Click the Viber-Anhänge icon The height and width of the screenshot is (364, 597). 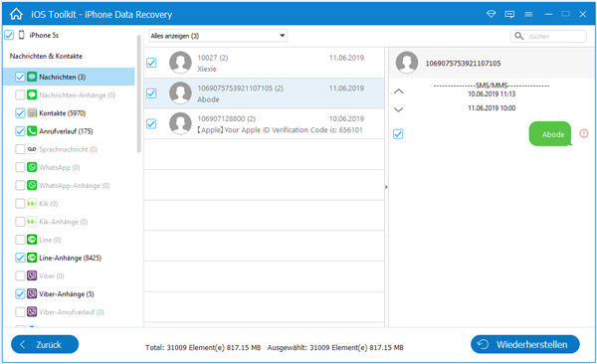coord(32,294)
